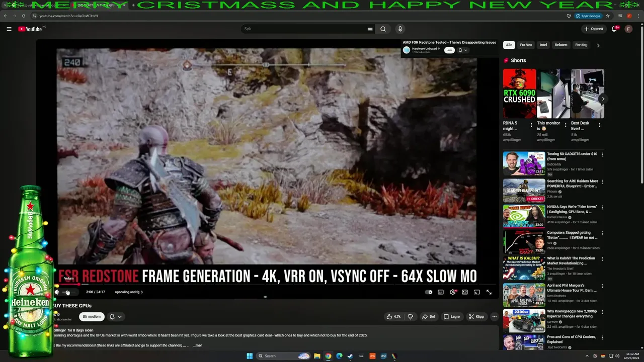Open Steam from the taskbar
Image resolution: width=644 pixels, height=362 pixels.
point(350,356)
